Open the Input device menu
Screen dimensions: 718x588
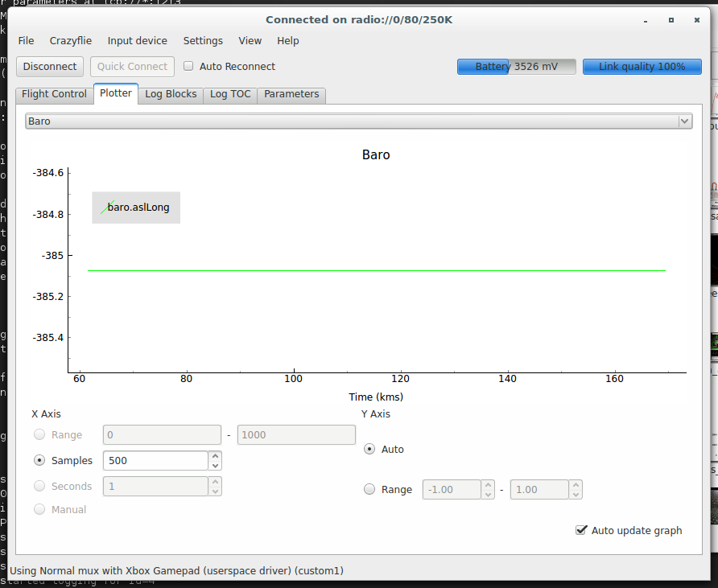tap(138, 41)
